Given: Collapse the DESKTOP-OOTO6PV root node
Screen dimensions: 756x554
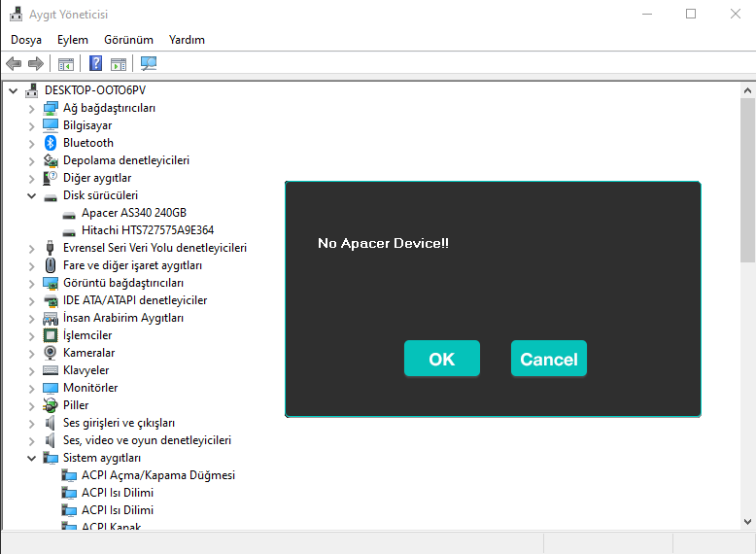Looking at the screenshot, I should (x=13, y=90).
